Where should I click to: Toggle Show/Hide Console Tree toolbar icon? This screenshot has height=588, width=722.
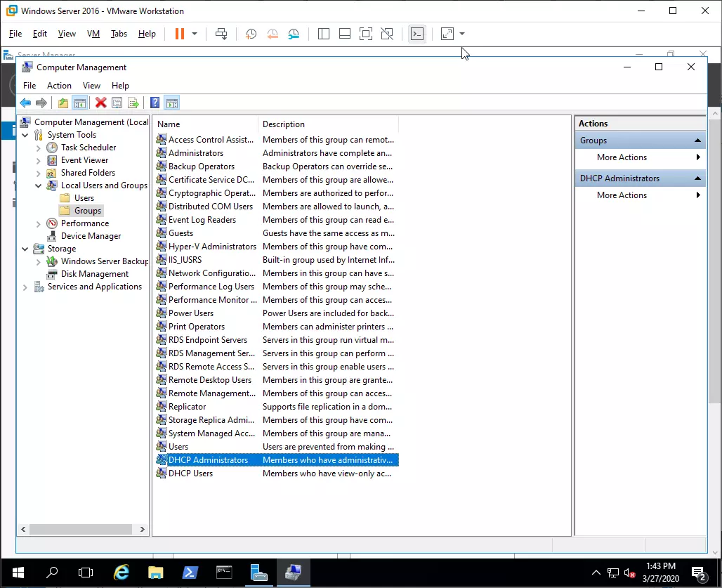tap(80, 103)
